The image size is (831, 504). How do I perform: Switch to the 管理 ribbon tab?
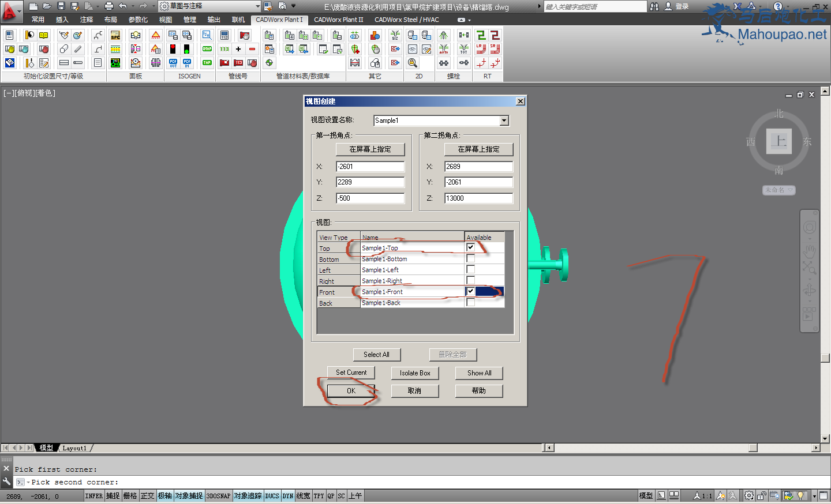[190, 20]
